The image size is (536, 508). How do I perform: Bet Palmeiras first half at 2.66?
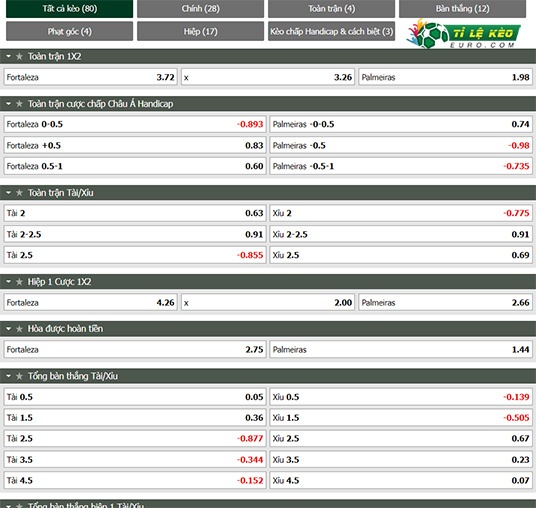tap(445, 303)
